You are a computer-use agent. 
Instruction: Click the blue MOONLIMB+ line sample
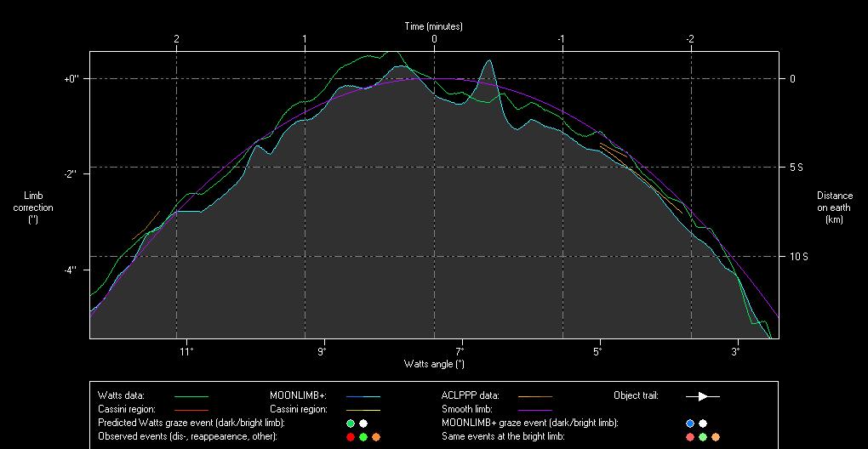(363, 396)
